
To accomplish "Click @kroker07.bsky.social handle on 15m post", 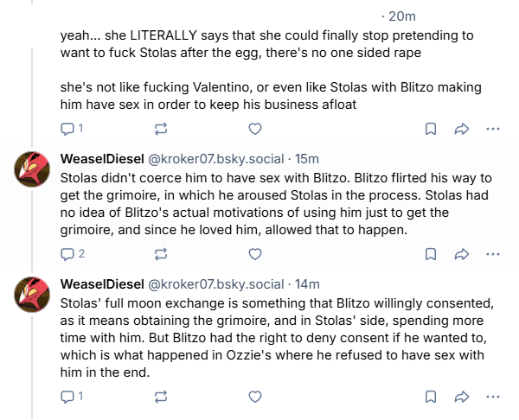I will click(216, 159).
